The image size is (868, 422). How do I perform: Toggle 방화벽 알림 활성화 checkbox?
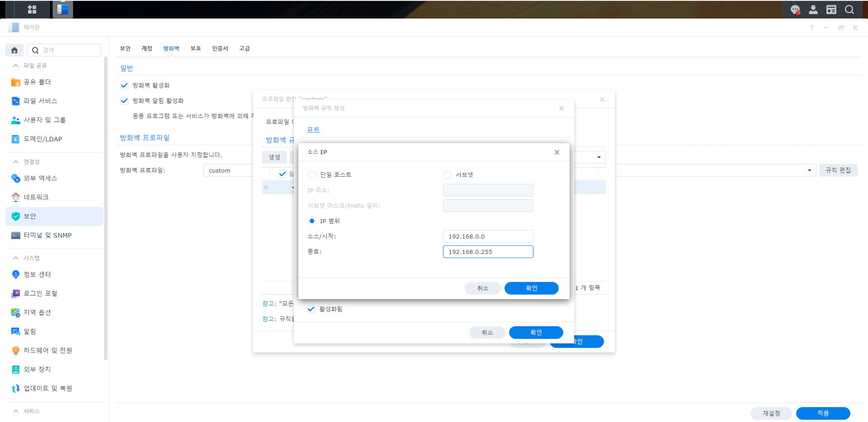coord(124,101)
